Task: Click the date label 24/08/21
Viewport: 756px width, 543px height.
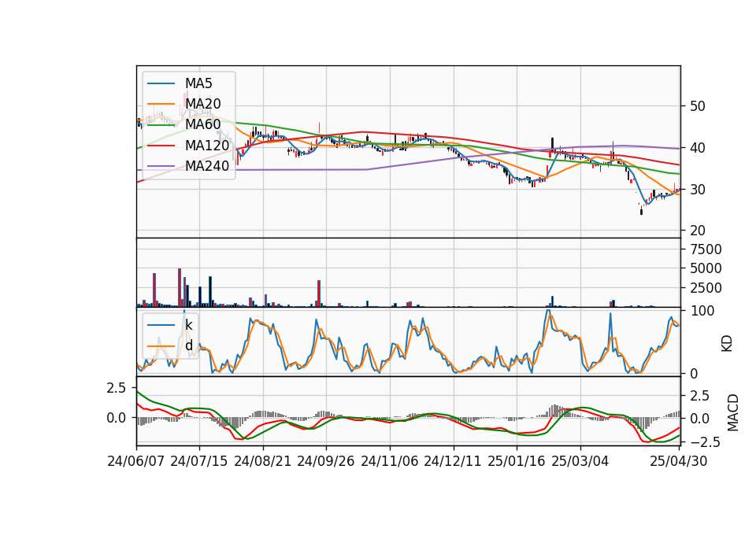Action: coord(263,462)
